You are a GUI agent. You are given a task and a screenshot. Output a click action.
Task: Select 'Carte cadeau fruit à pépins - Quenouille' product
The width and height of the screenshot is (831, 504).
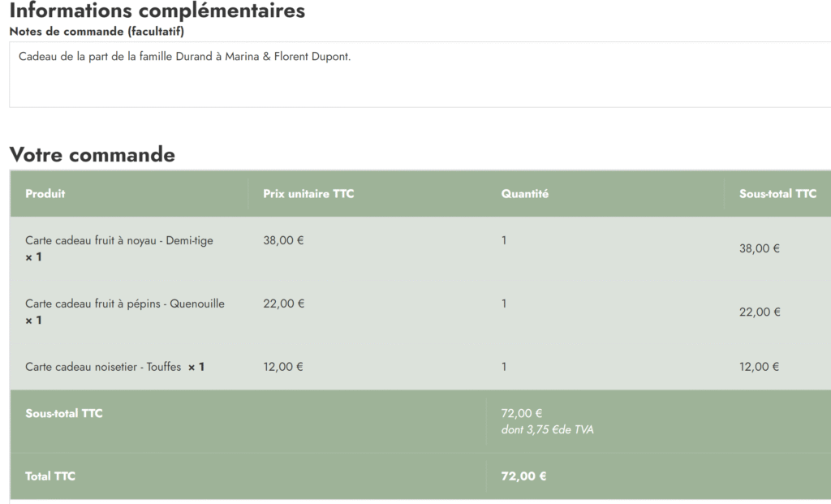[125, 304]
